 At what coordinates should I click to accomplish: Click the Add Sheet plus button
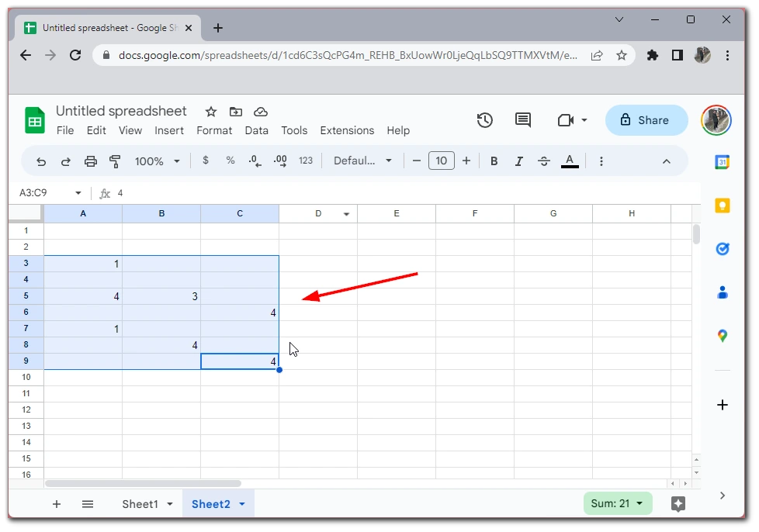57,504
